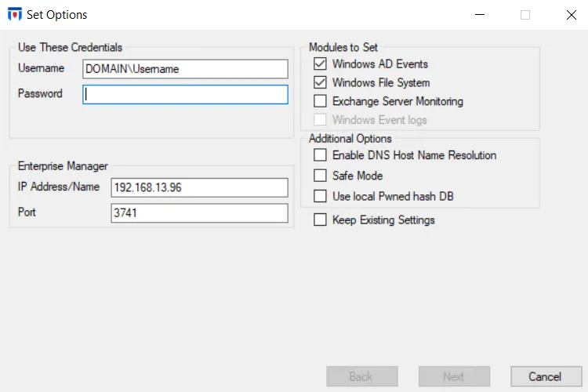Close the Set Options dialog
The height and width of the screenshot is (392, 588).
571,15
